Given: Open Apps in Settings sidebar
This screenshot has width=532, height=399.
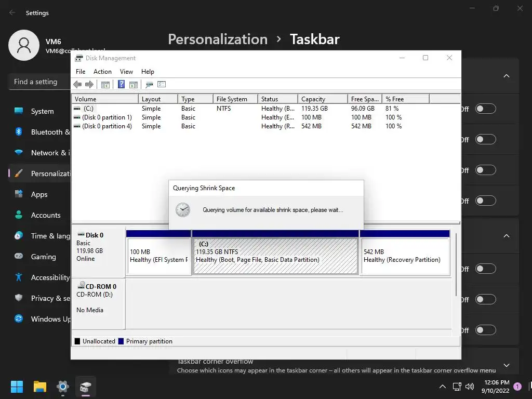Looking at the screenshot, I should coord(40,194).
